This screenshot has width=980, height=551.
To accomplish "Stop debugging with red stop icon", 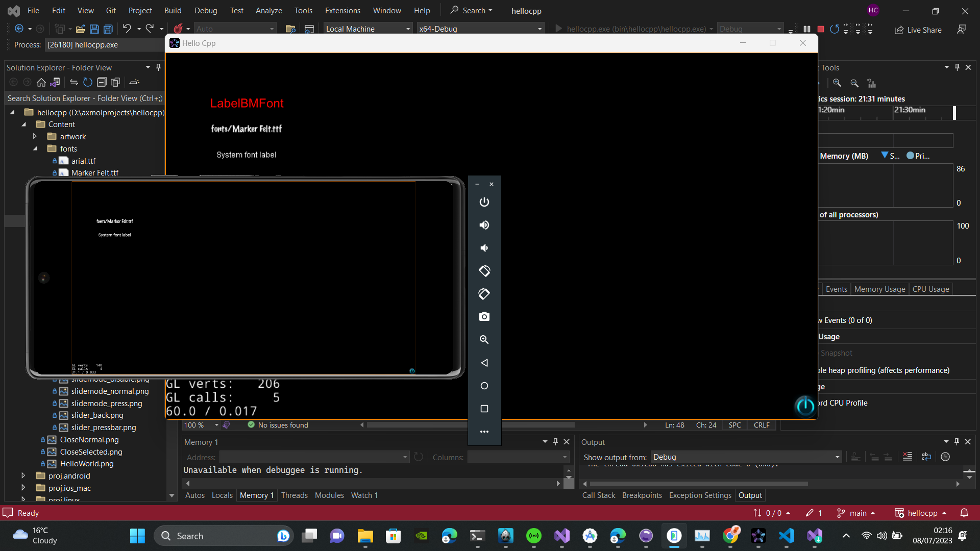I will pos(821,29).
